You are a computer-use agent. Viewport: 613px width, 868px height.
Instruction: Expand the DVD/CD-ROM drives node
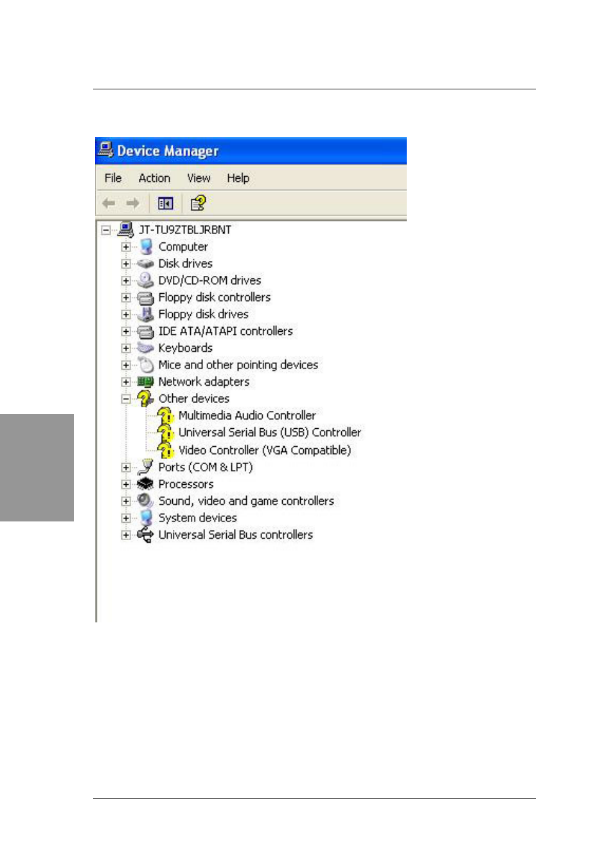click(126, 280)
